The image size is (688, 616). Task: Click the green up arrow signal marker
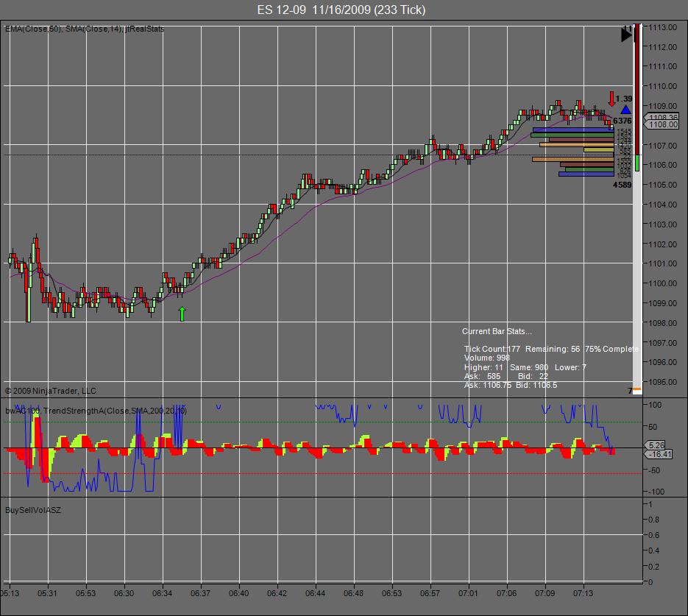[182, 314]
